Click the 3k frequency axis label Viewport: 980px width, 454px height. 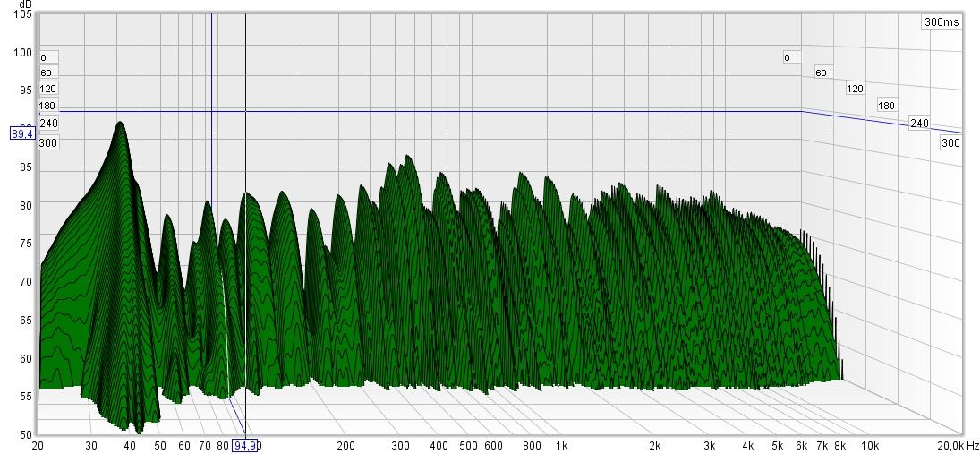[x=710, y=446]
